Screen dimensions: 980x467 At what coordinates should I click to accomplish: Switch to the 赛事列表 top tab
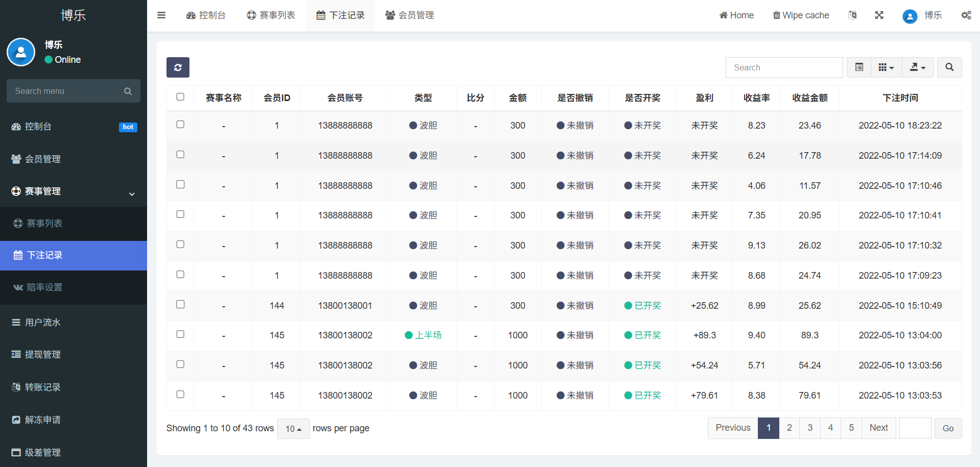click(x=271, y=15)
